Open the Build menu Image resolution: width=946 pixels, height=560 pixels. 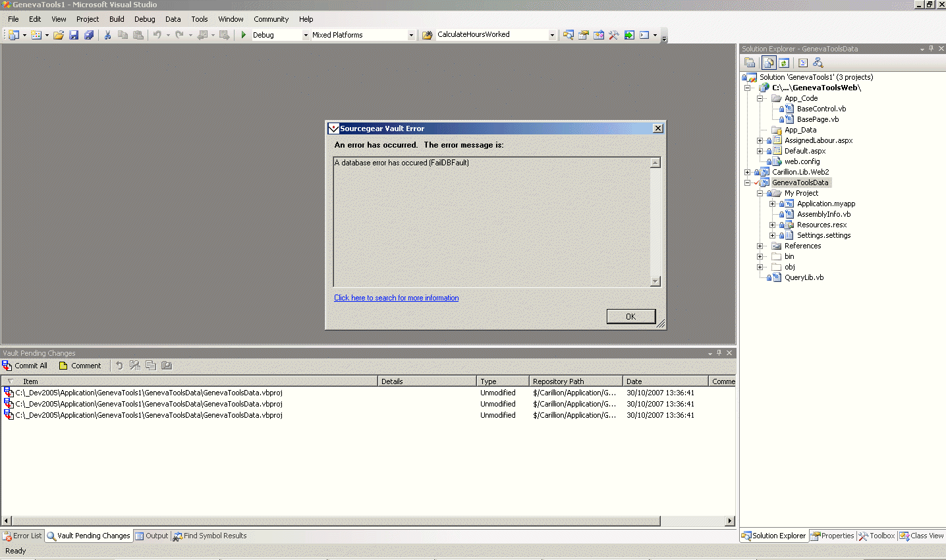117,19
